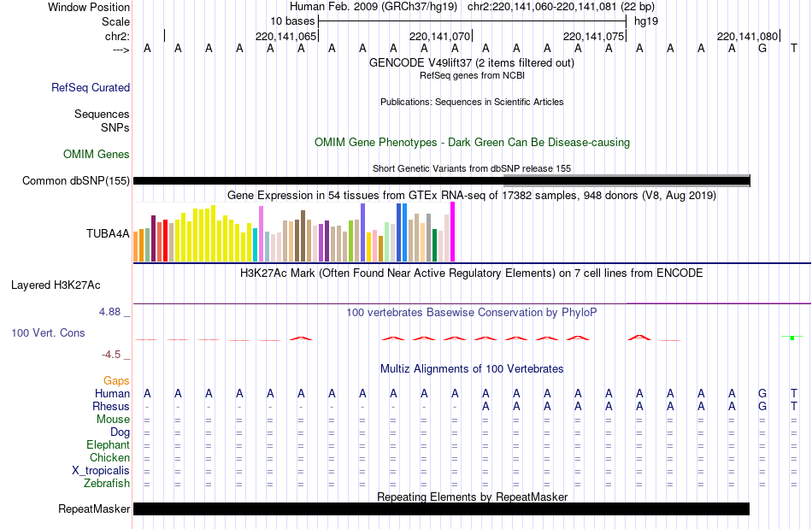Viewport: 812px width, 529px height.
Task: Click the 220,141,075 coordinate label
Action: (593, 36)
